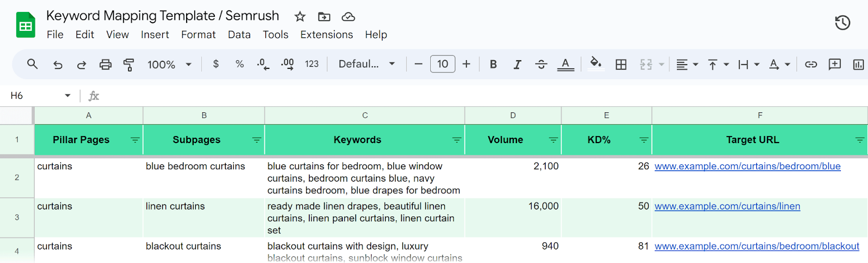
Task: Click the borders grid icon
Action: [621, 65]
